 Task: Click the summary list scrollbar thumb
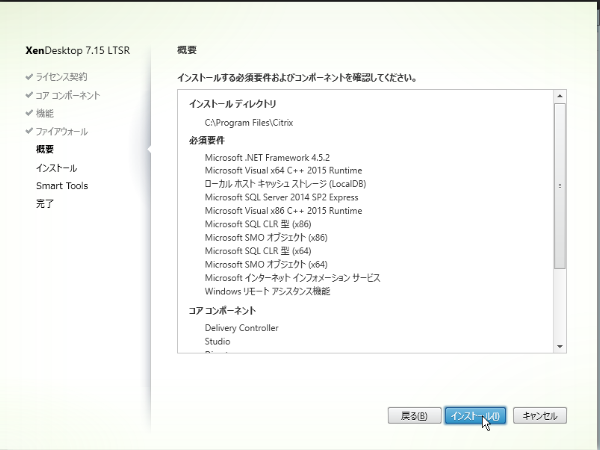pyautogui.click(x=560, y=186)
